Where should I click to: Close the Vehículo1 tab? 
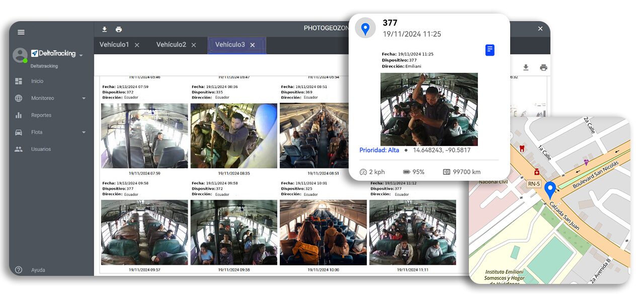(x=137, y=45)
